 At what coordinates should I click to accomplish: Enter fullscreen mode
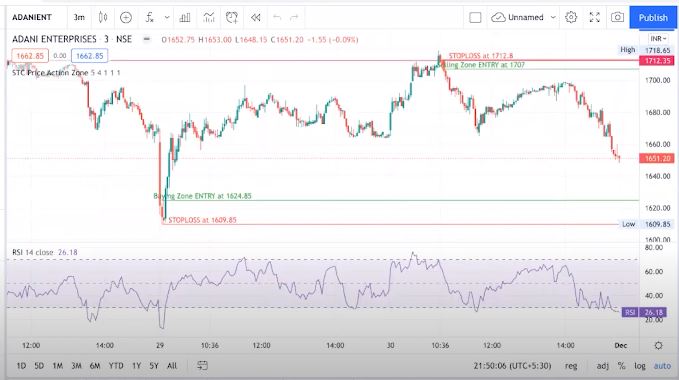(595, 17)
